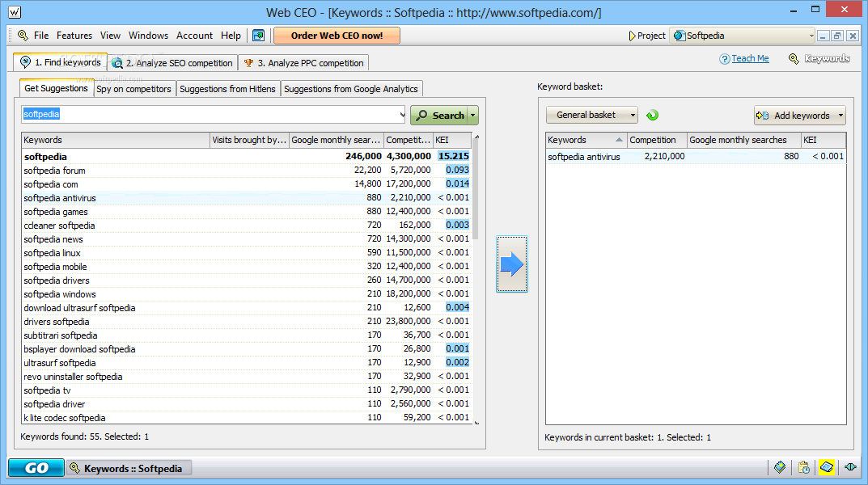This screenshot has height=485, width=868.
Task: Open the View menu
Action: point(110,36)
